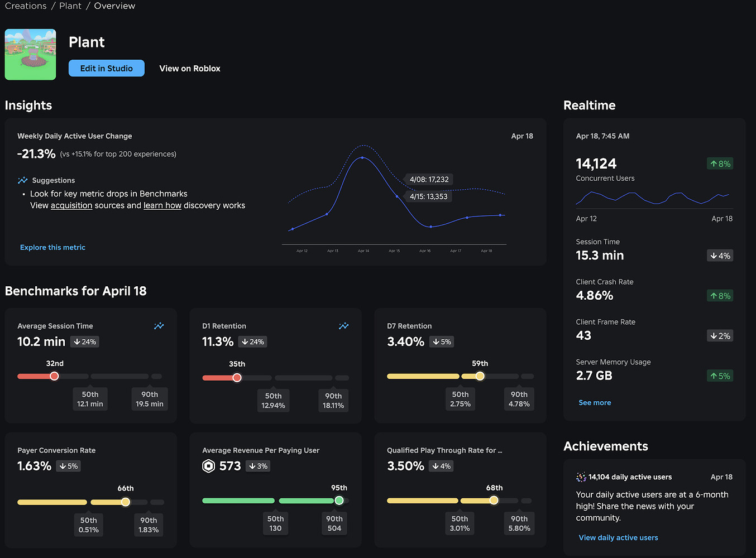The image size is (756, 558).
Task: Select the Overview breadcrumb item
Action: point(114,6)
